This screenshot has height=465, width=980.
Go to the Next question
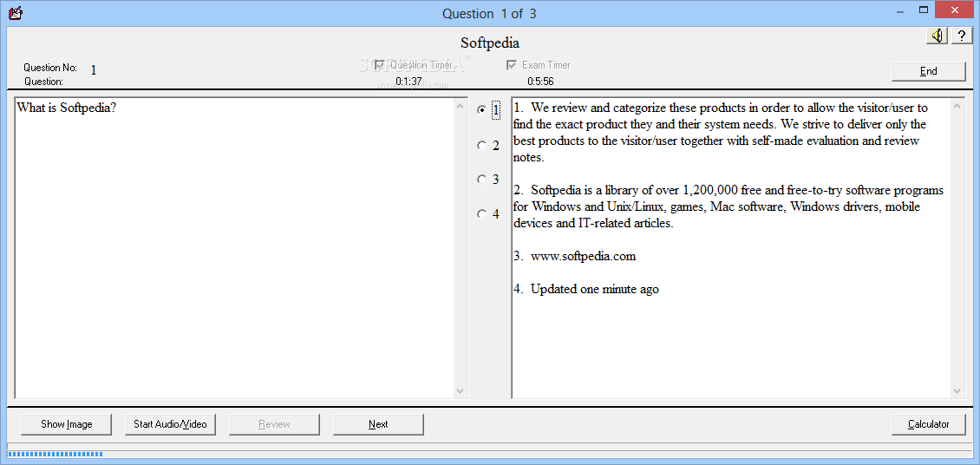coord(378,424)
